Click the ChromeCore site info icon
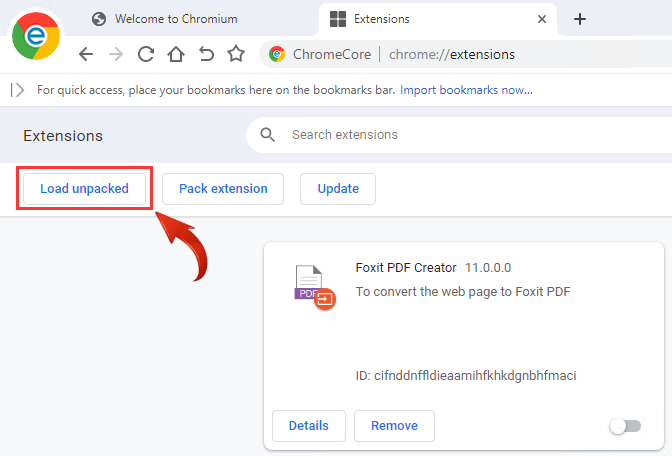 tap(277, 54)
